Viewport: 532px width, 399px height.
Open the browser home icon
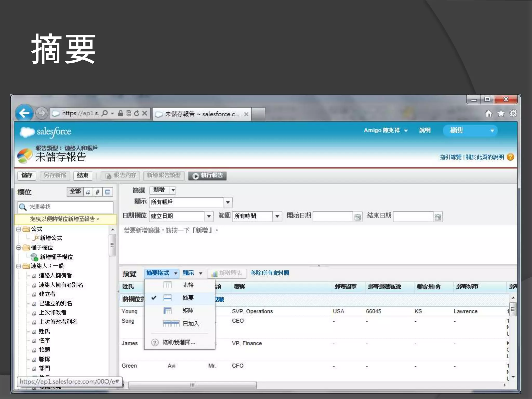pos(489,114)
